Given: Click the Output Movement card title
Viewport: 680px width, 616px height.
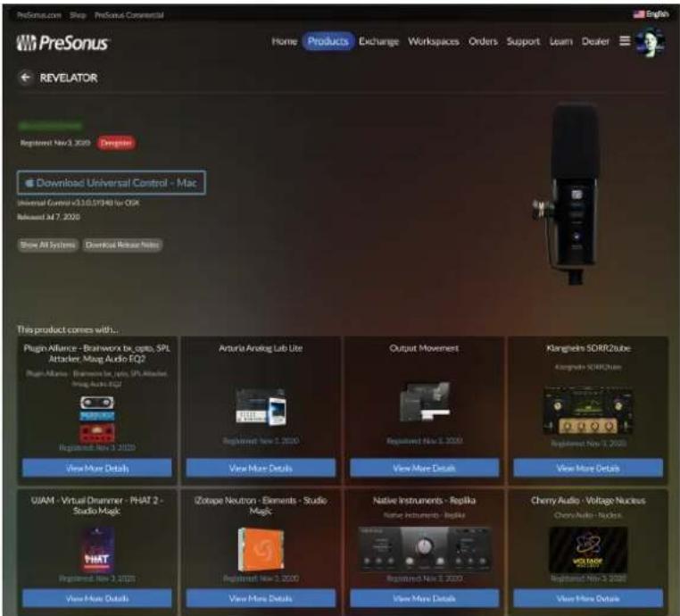Looking at the screenshot, I should [424, 348].
